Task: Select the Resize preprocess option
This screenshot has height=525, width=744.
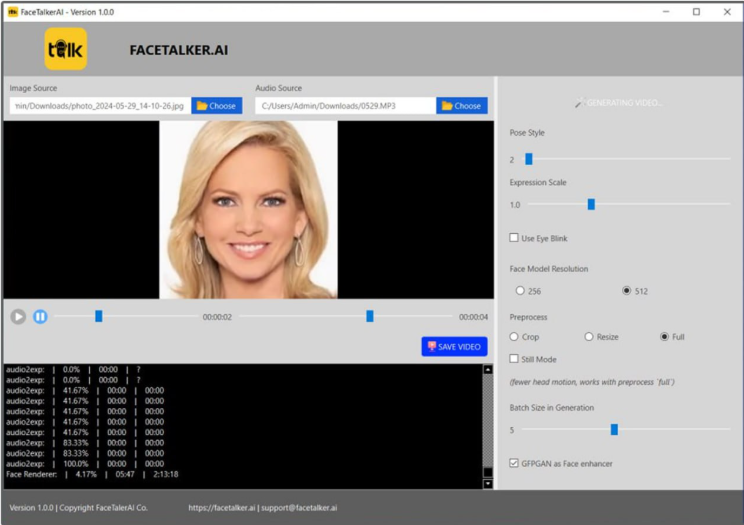Action: 589,337
